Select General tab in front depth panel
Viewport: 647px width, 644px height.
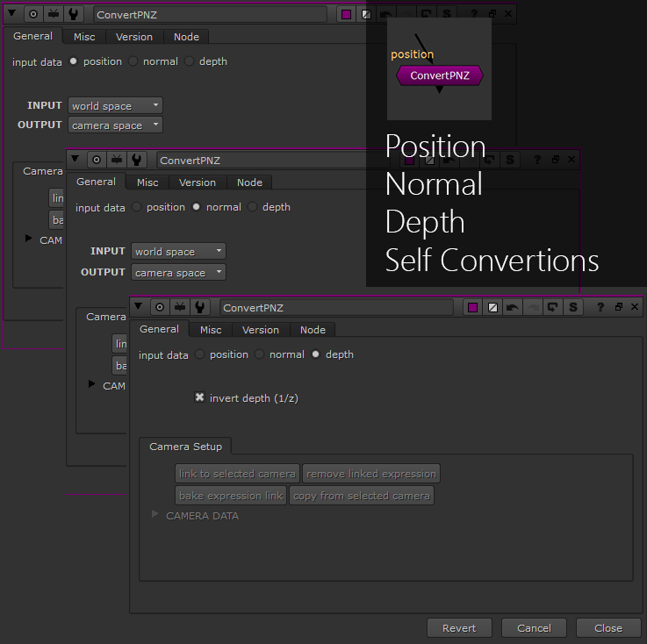pyautogui.click(x=159, y=329)
